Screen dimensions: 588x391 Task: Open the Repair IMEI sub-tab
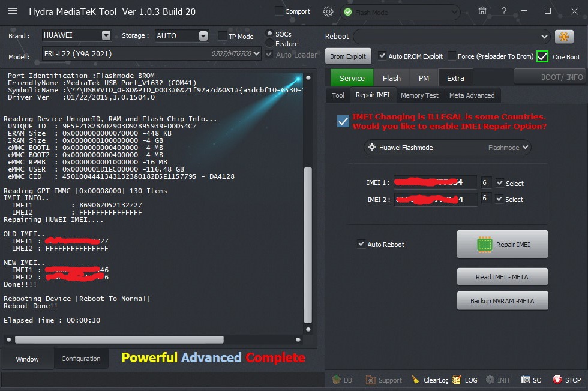[x=373, y=95]
